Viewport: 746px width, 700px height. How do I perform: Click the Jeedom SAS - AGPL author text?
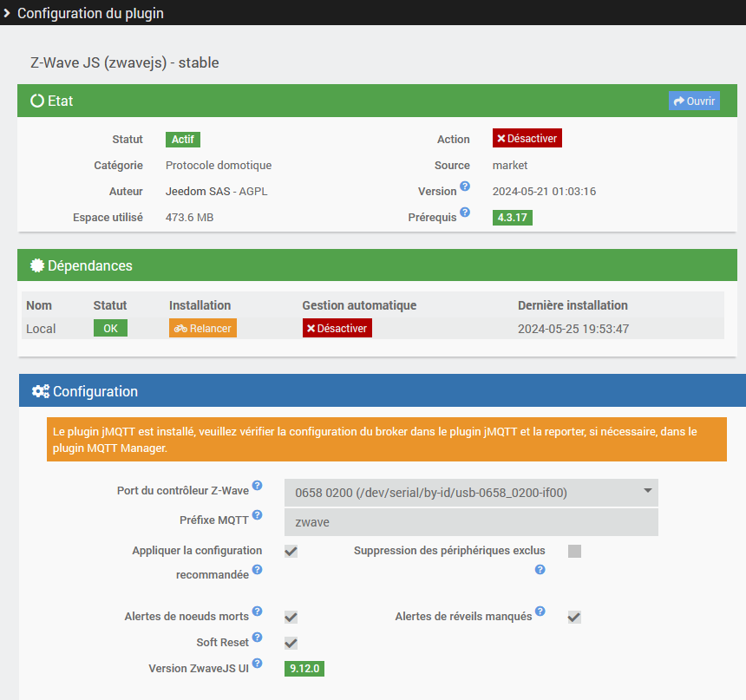click(x=216, y=192)
